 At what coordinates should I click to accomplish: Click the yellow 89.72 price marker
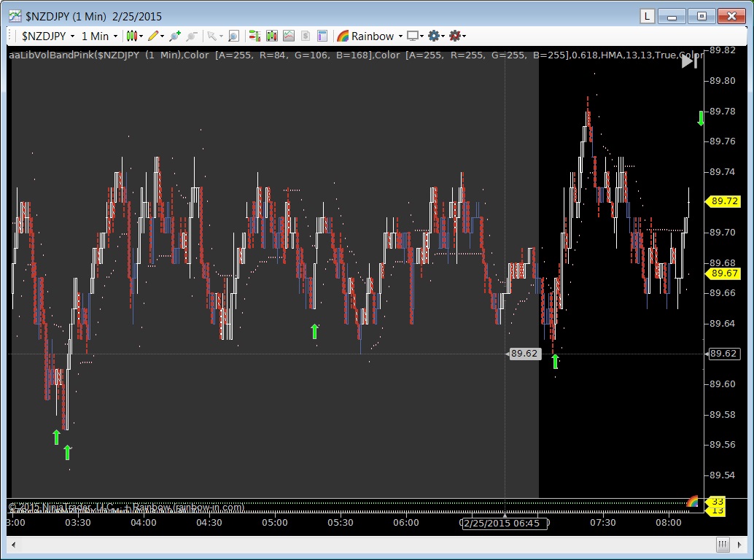(x=723, y=201)
